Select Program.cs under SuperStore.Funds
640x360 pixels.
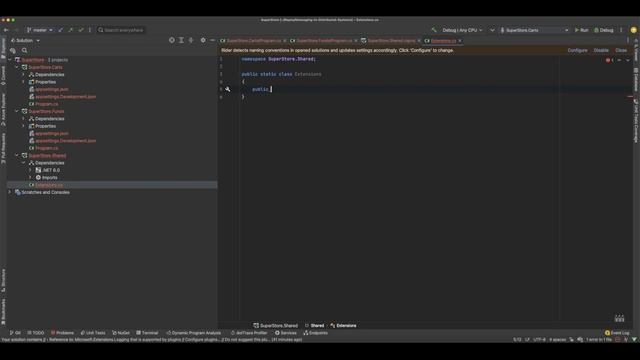coord(47,148)
